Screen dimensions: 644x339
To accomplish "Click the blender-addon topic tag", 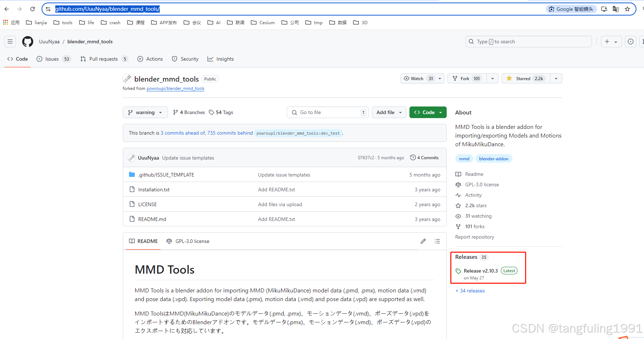I will [494, 159].
